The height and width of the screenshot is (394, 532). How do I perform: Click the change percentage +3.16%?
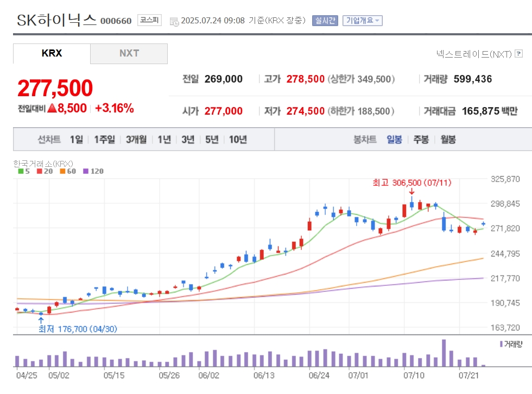(x=115, y=108)
